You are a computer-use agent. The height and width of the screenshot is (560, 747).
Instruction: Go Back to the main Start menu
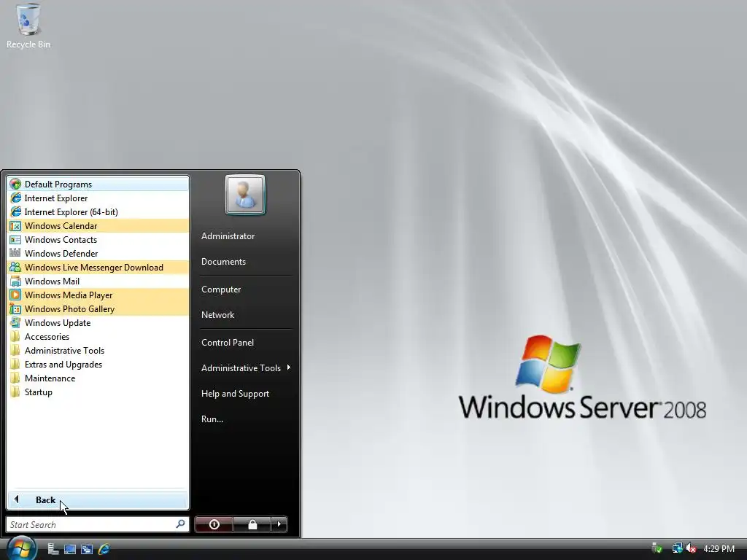(98, 499)
